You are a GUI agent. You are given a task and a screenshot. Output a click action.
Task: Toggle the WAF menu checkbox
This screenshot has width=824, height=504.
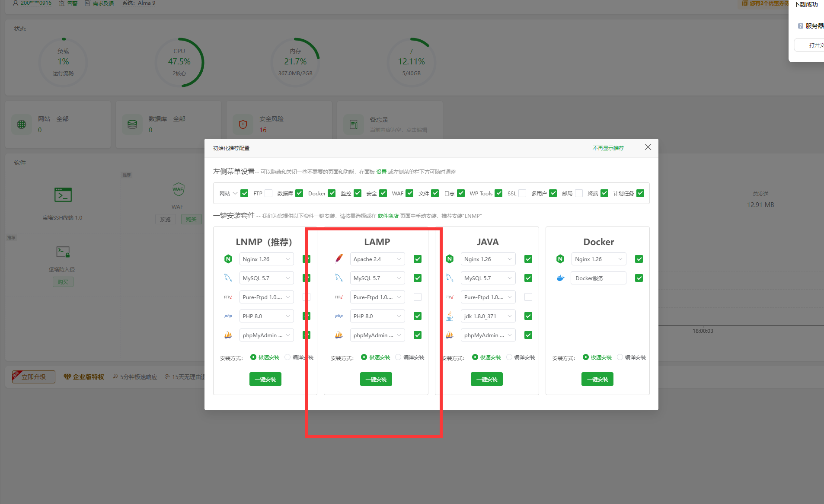409,193
